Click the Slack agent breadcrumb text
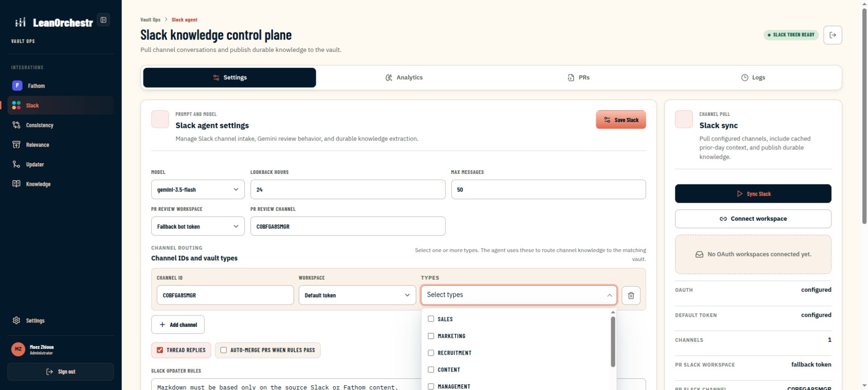The height and width of the screenshot is (390, 868). tap(185, 19)
